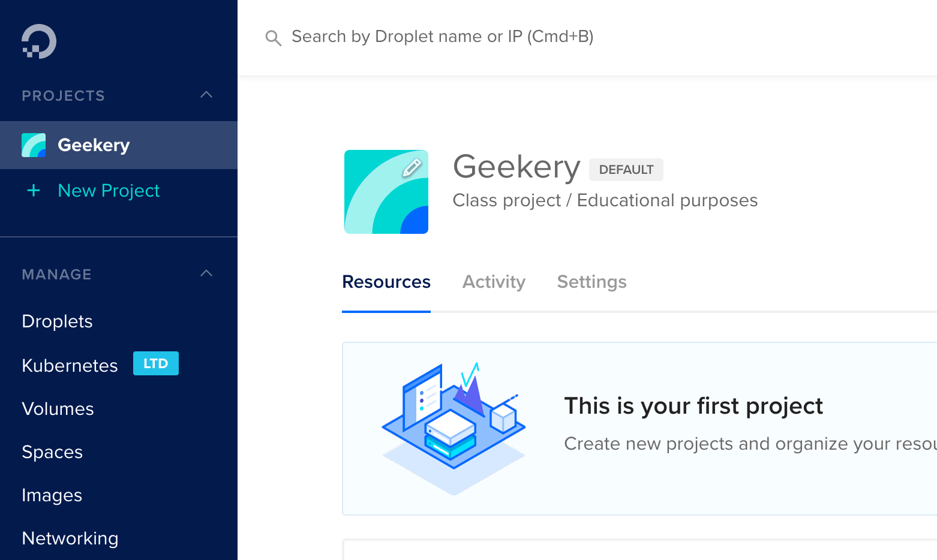Click the search magnifier icon

(273, 38)
